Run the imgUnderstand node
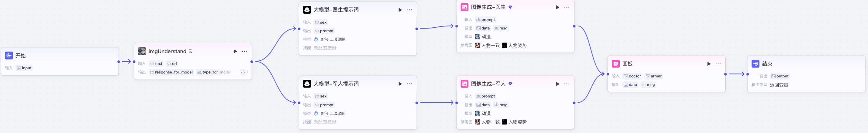 click(x=235, y=51)
